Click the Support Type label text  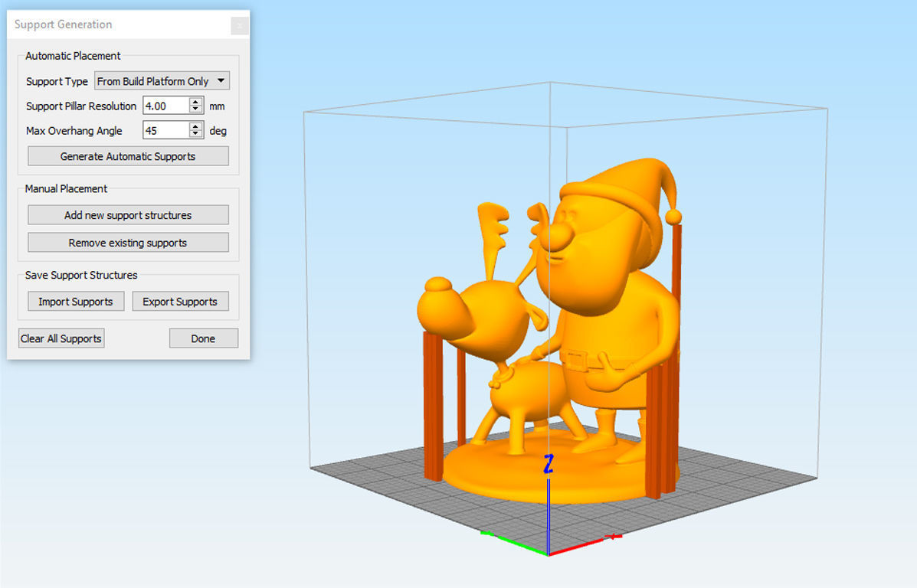coord(57,81)
